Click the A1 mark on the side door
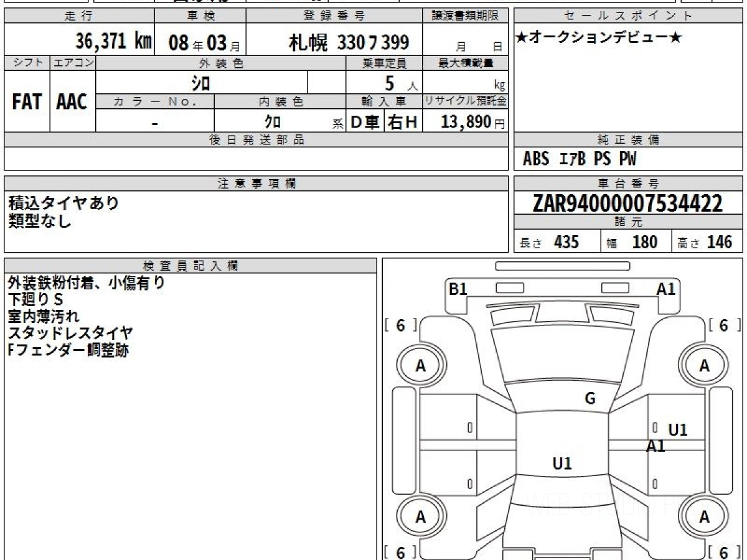 point(655,446)
